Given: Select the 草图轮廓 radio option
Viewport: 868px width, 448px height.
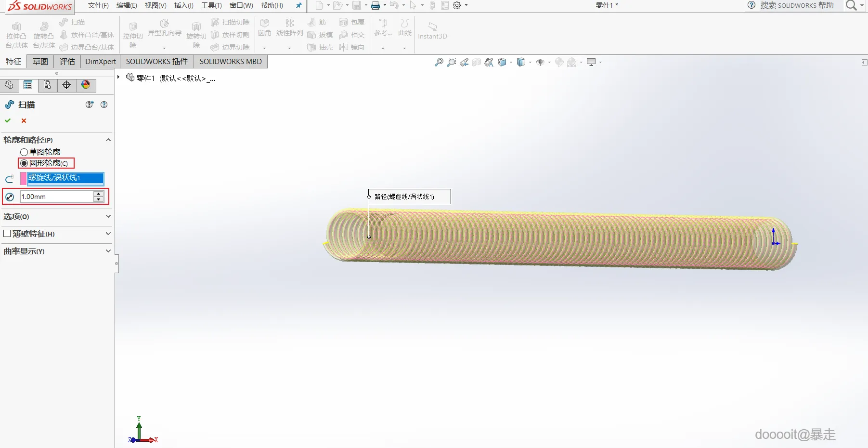Looking at the screenshot, I should coord(24,152).
